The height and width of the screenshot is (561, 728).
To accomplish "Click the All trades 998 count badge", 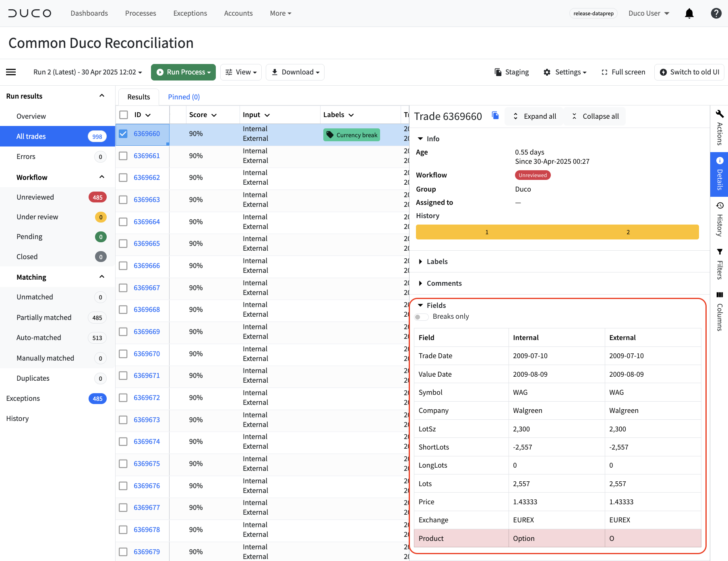I will pos(97,136).
